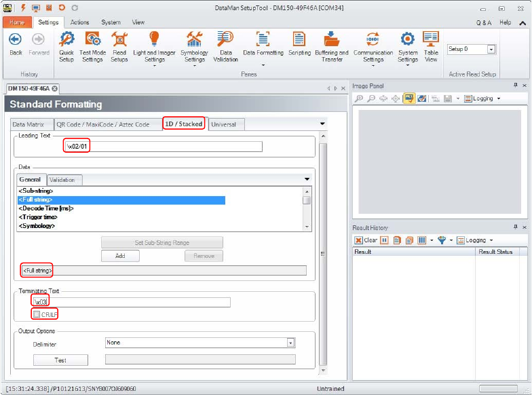Viewport: 532px width, 395px height.
Task: Click the filter funnel icon in Result History
Action: pos(441,240)
